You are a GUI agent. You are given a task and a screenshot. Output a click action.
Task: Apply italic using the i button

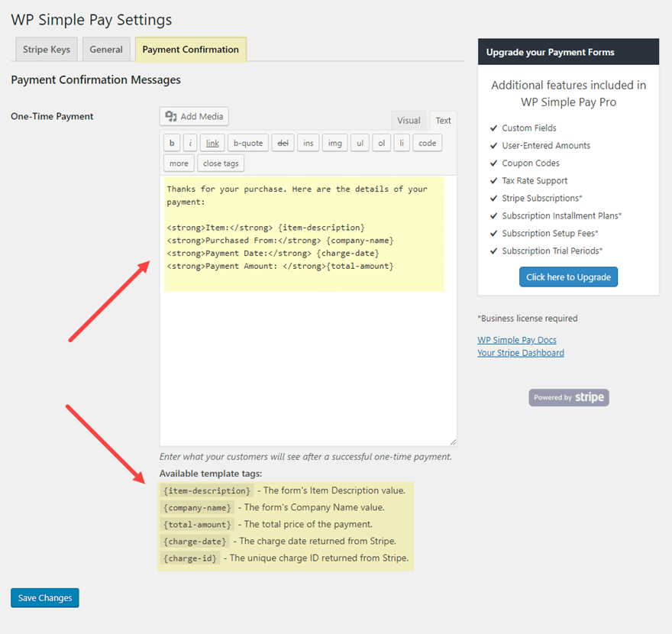189,143
